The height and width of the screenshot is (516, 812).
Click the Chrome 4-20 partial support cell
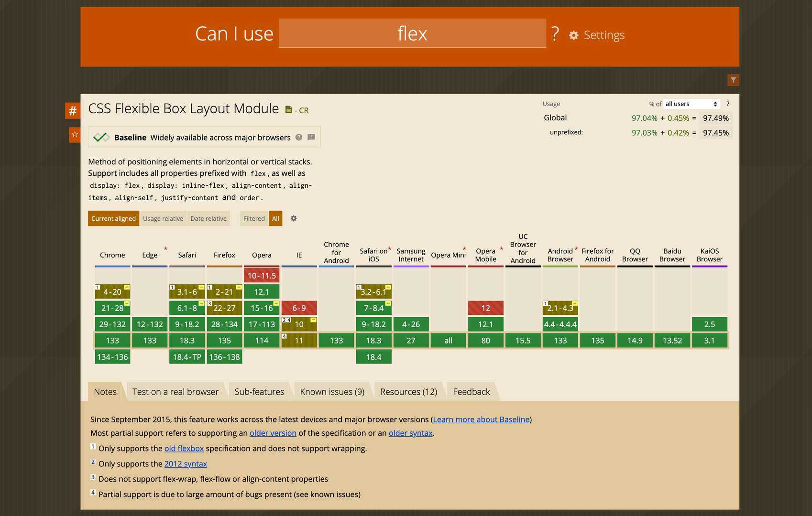(x=112, y=292)
